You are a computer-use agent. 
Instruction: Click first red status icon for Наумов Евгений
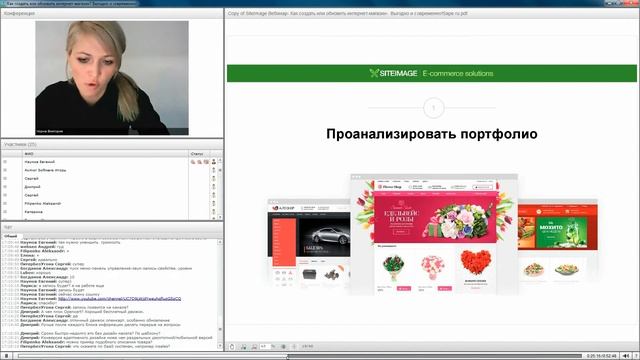pos(193,162)
